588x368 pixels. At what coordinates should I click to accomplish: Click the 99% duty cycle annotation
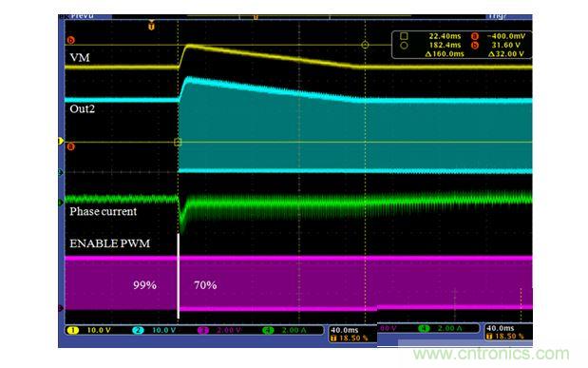click(144, 285)
